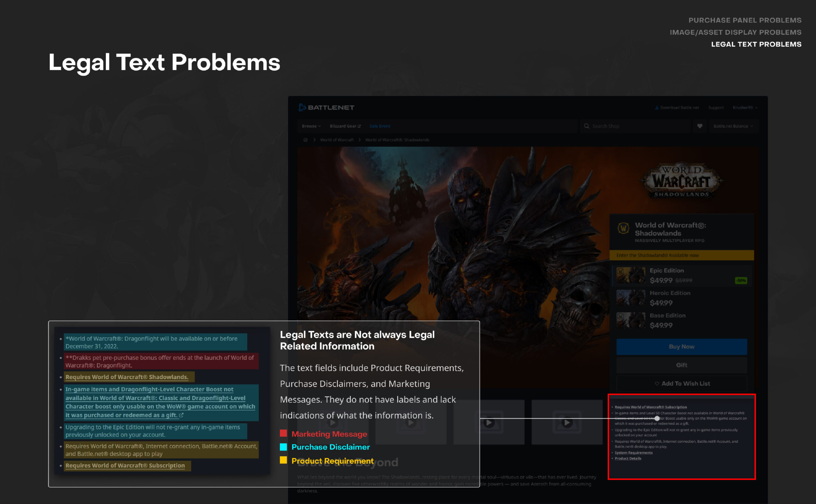Click the 'In-game items and Dragonflight-Level Character Boost' link
This screenshot has width=816, height=504.
click(160, 402)
